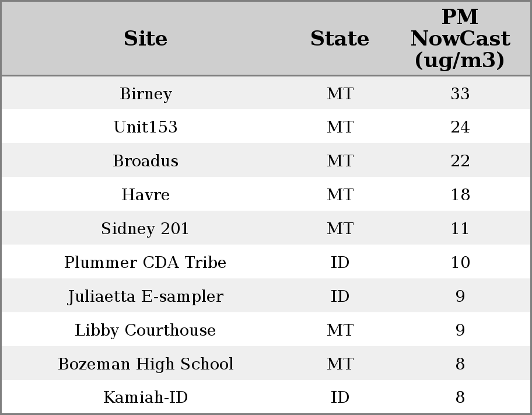Click Birney's PM value of 33

click(x=460, y=93)
